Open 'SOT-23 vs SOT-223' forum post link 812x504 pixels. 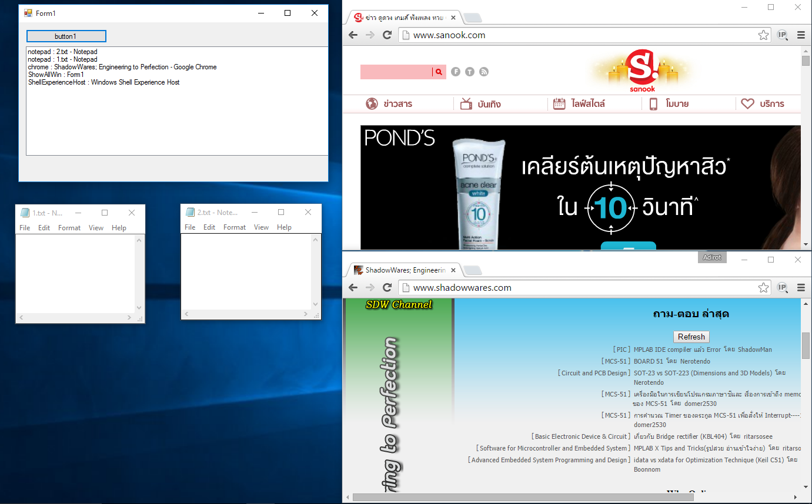click(x=703, y=373)
